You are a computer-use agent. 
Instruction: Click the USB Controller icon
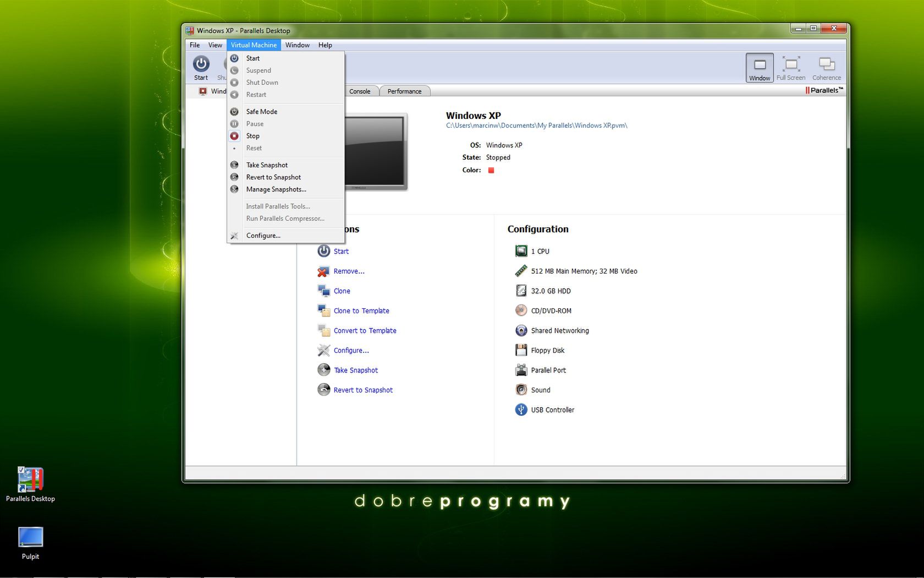click(521, 410)
